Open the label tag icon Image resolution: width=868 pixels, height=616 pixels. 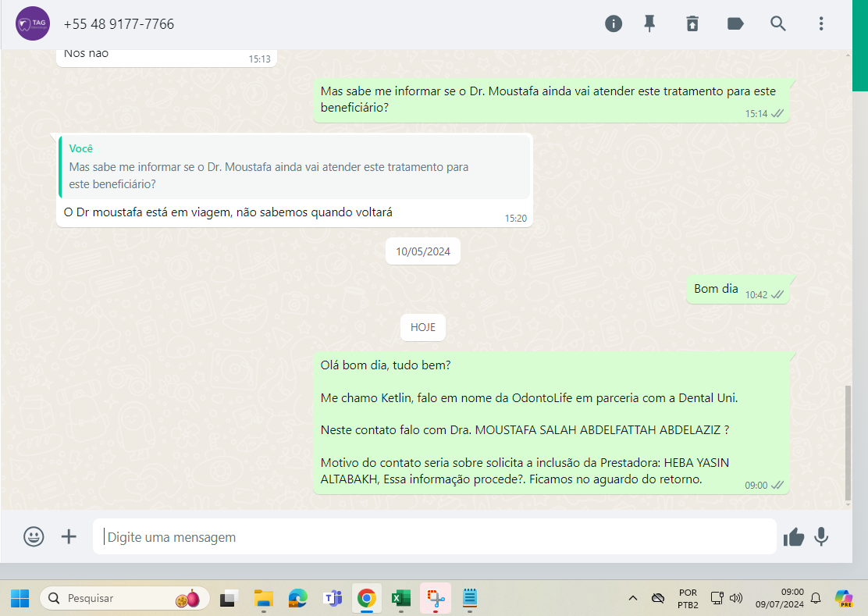[x=735, y=23]
